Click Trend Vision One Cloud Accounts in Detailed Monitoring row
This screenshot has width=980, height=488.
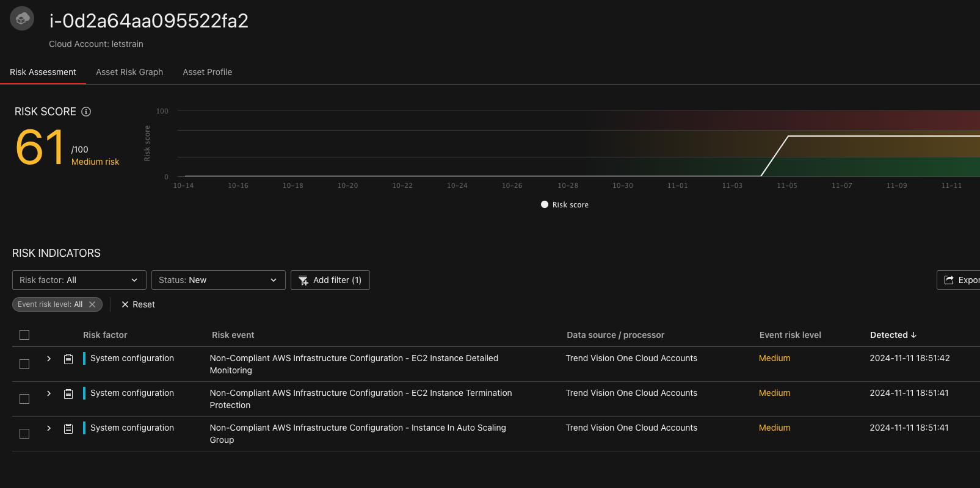[631, 358]
